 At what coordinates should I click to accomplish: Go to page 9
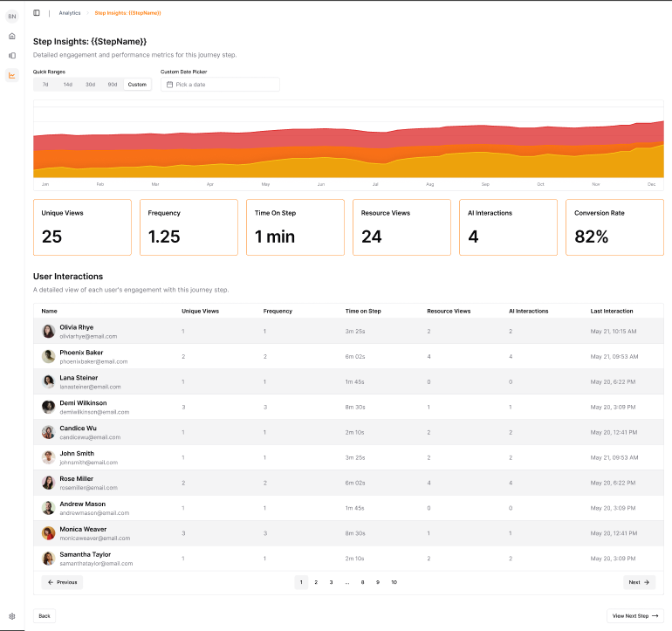tap(378, 582)
